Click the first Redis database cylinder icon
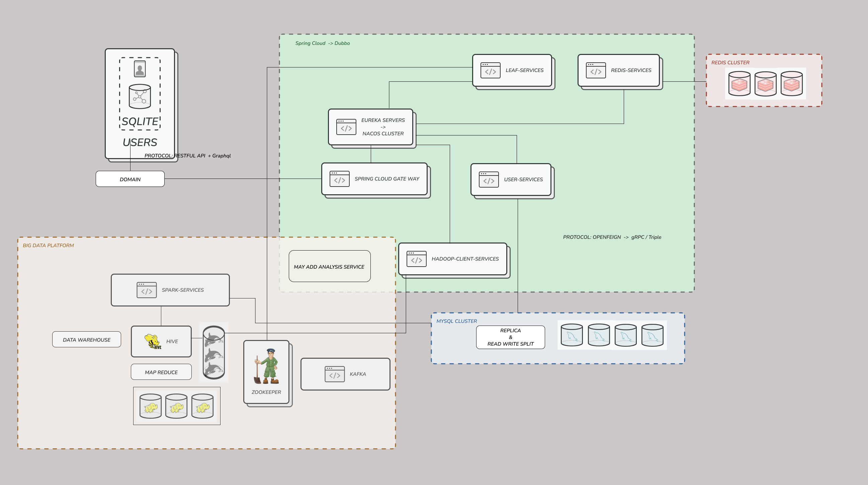868x485 pixels. (739, 84)
